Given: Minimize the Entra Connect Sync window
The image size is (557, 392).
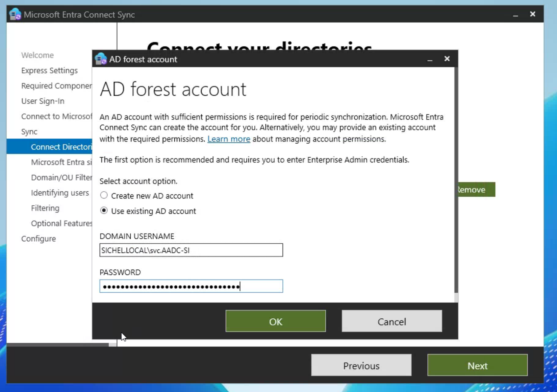Looking at the screenshot, I should click(x=516, y=14).
